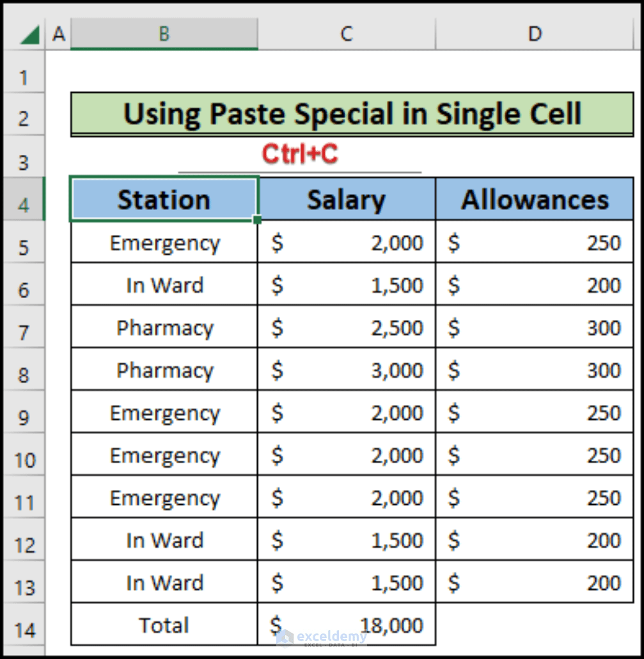Select the title cell Using Paste Special
The height and width of the screenshot is (659, 644).
[x=352, y=115]
